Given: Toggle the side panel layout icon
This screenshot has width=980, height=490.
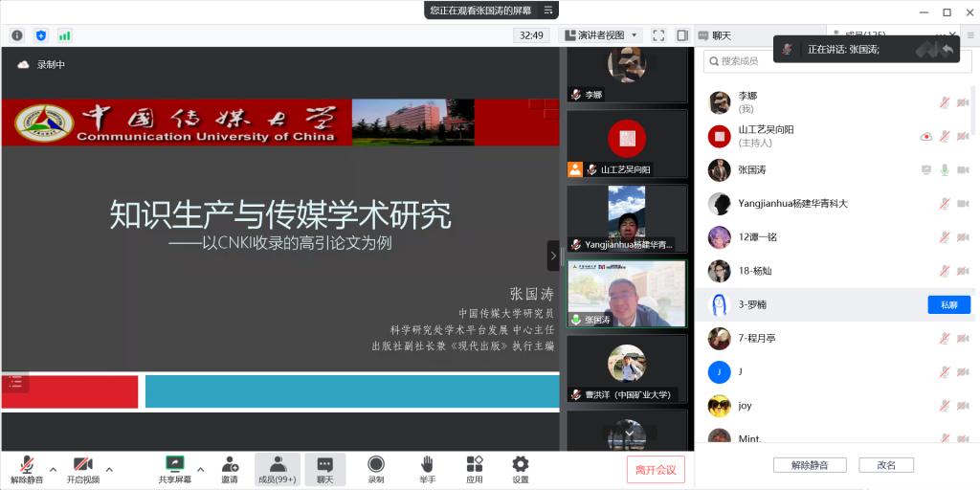Looking at the screenshot, I should tap(681, 35).
